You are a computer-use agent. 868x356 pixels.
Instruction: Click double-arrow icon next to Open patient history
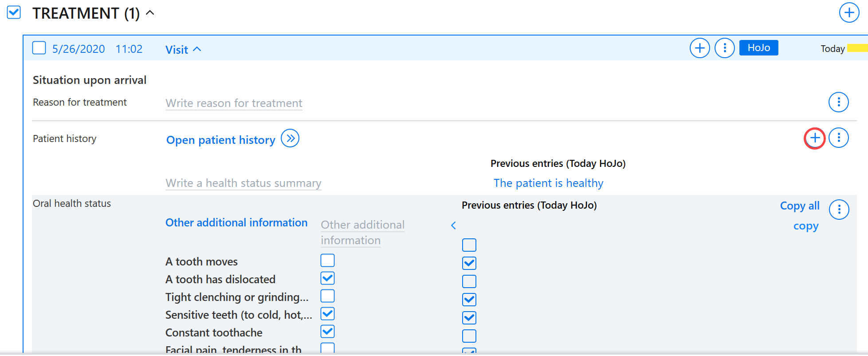tap(290, 138)
